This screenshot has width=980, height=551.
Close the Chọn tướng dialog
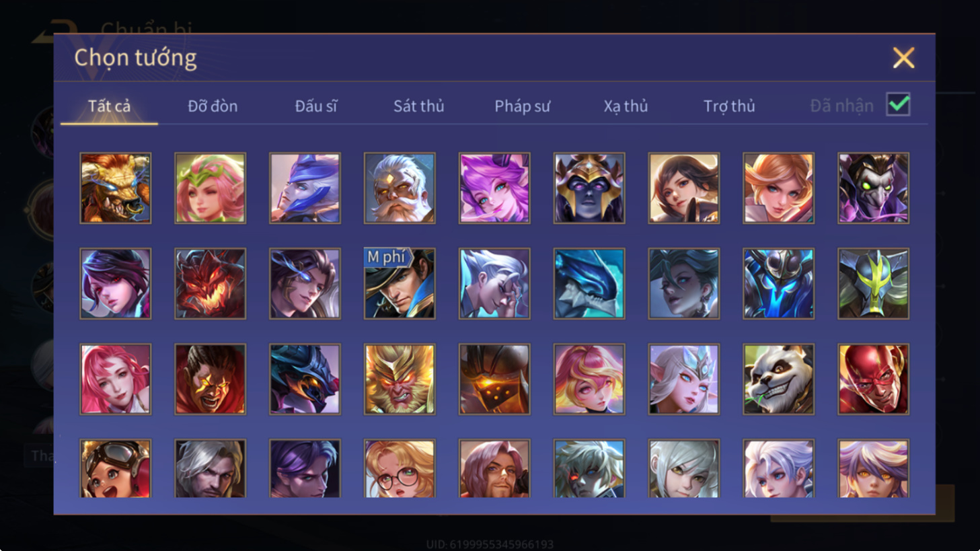pos(903,58)
